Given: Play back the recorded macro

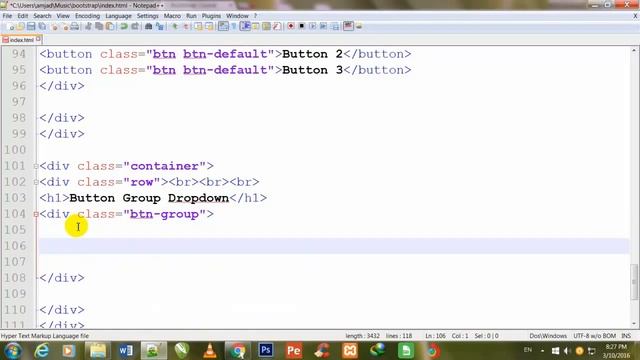Looking at the screenshot, I should coord(312,27).
